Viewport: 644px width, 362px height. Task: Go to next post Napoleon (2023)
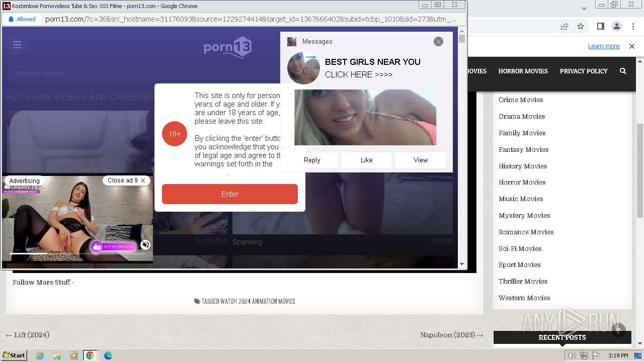[x=452, y=335]
